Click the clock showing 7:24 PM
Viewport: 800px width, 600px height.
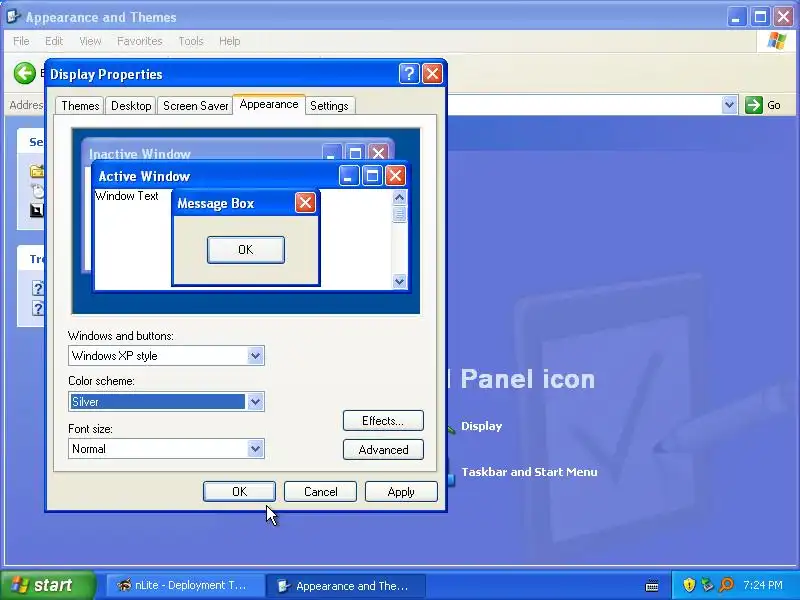point(763,585)
